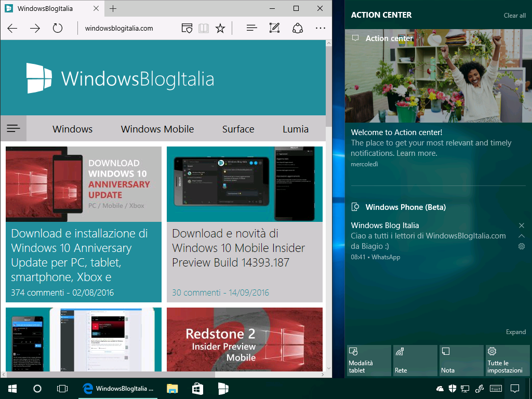The height and width of the screenshot is (399, 532).
Task: Open Cortana circle on taskbar
Action: (37, 389)
